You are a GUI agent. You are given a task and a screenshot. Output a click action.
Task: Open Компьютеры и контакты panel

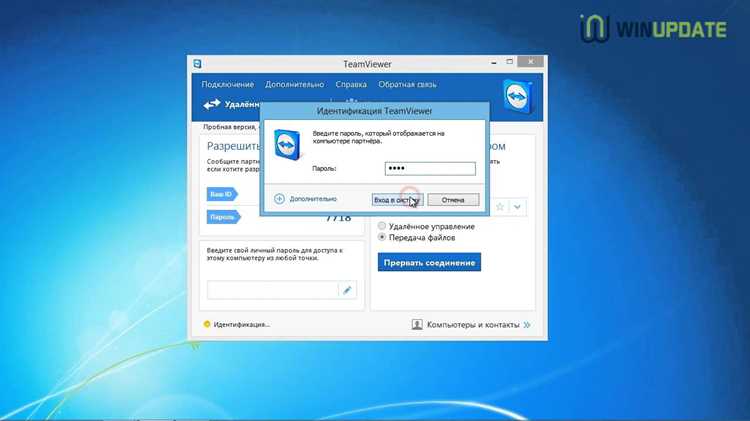click(x=473, y=325)
